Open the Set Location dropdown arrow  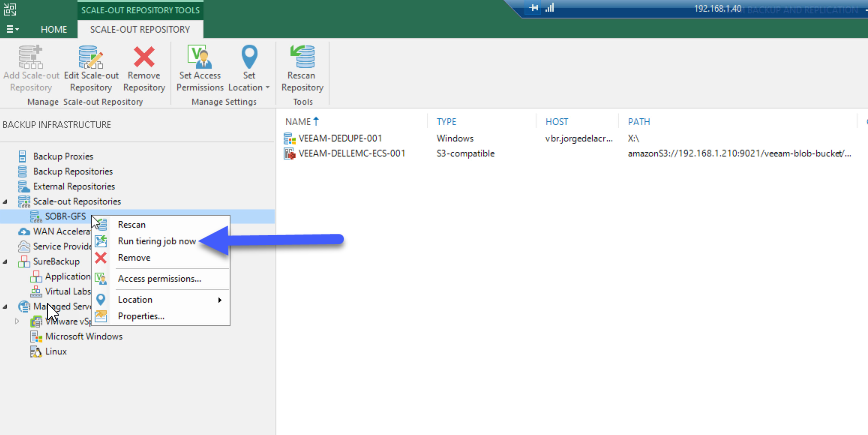pyautogui.click(x=267, y=88)
